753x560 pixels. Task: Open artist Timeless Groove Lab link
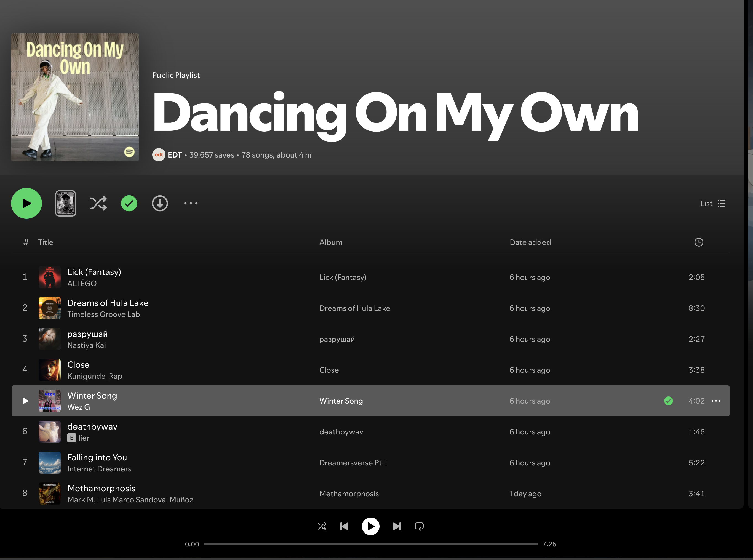point(103,314)
